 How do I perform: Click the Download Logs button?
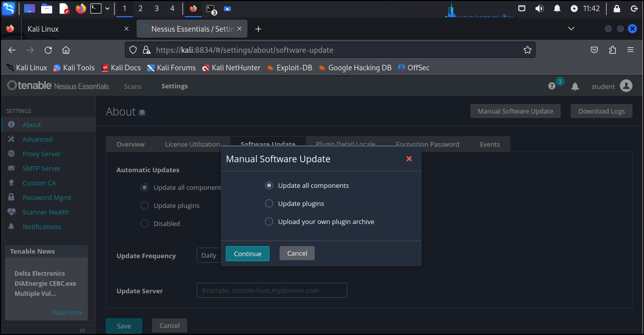tap(601, 111)
